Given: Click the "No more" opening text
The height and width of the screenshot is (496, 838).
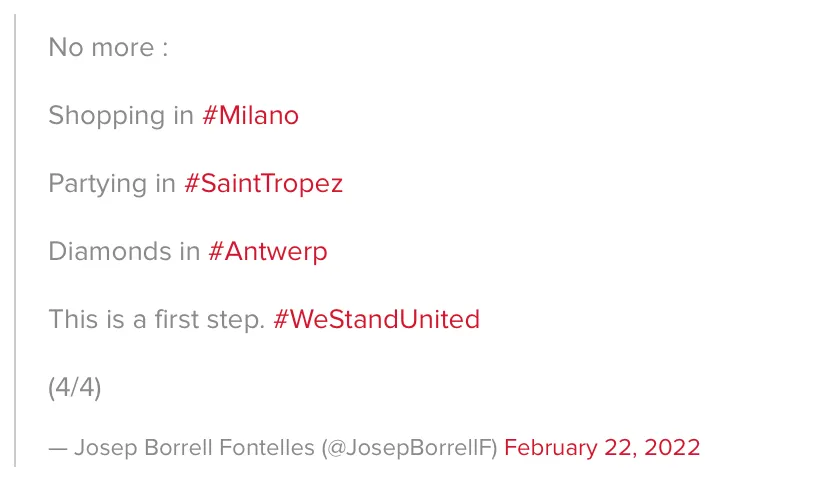Looking at the screenshot, I should pos(98,47).
